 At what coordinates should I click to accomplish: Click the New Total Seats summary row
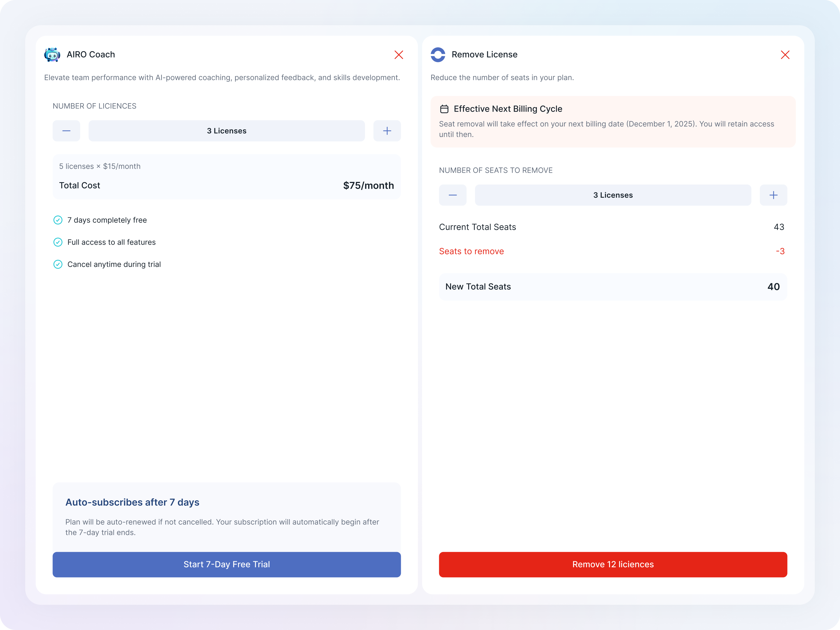[612, 287]
